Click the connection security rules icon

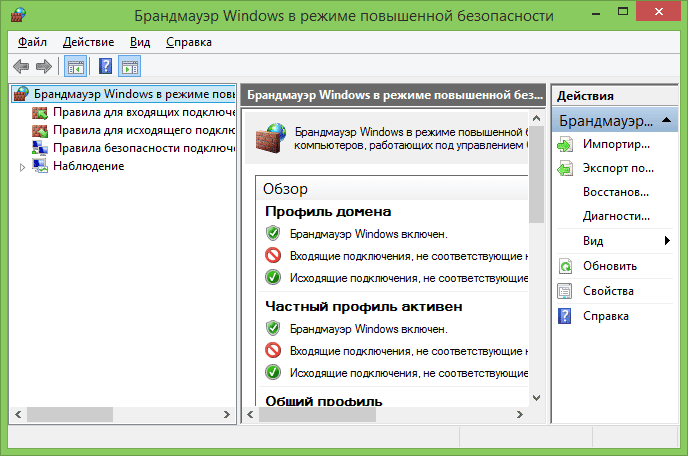[40, 148]
